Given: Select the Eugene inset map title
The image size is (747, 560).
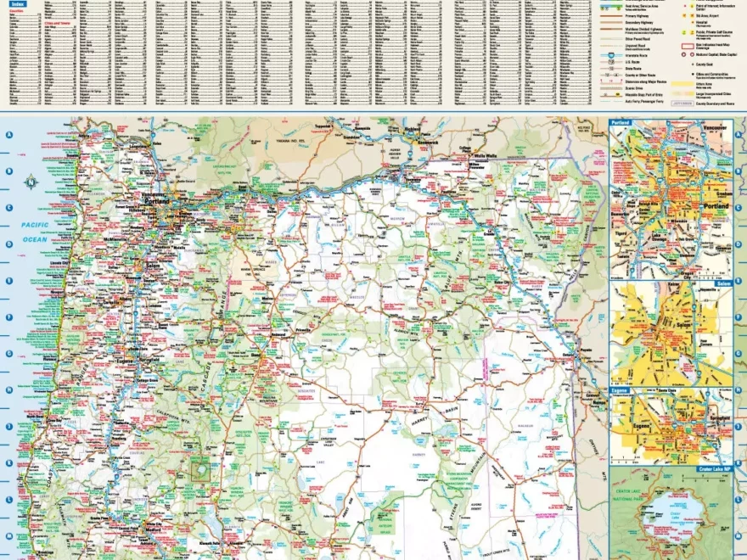Looking at the screenshot, I should tap(621, 392).
